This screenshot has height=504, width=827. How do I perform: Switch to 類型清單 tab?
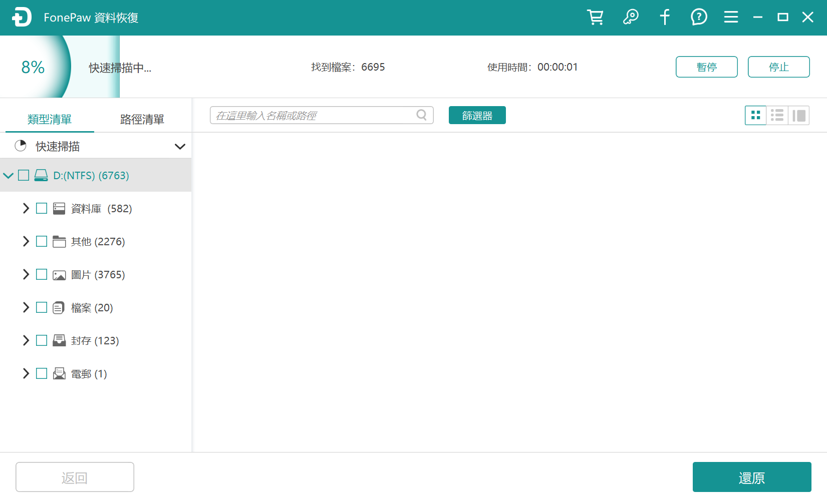(50, 119)
